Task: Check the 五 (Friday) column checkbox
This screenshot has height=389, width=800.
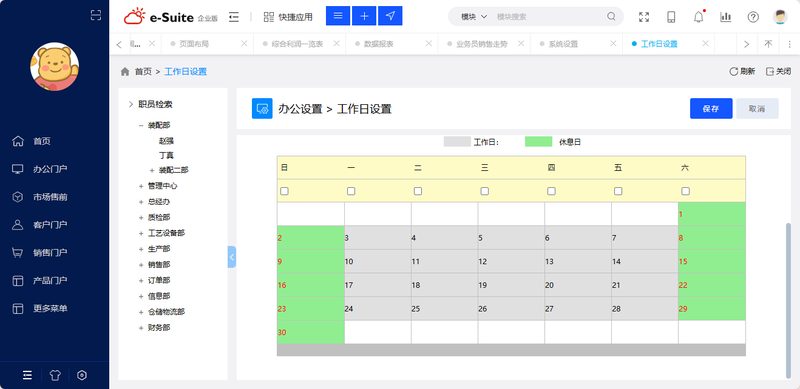Action: 618,191
